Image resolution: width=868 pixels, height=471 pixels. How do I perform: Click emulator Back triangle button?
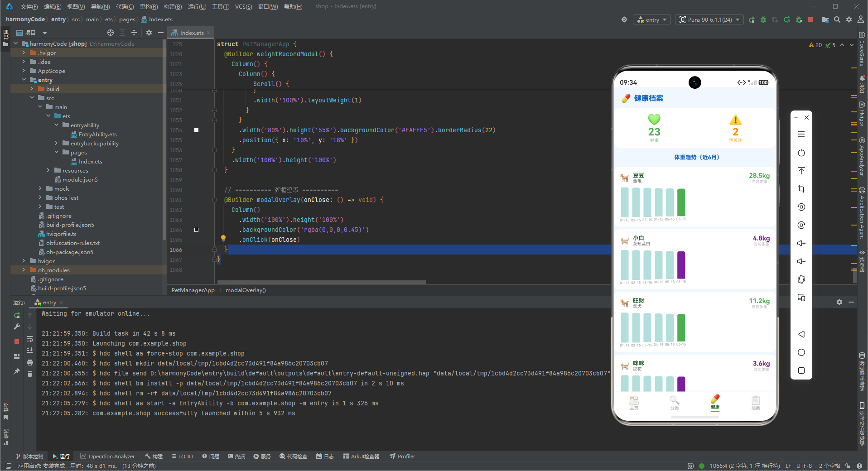pos(801,334)
